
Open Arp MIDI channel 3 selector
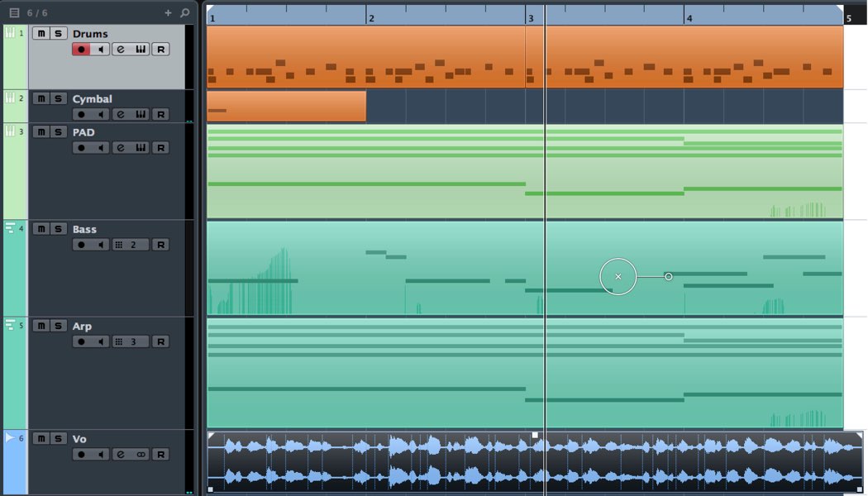[x=131, y=341]
